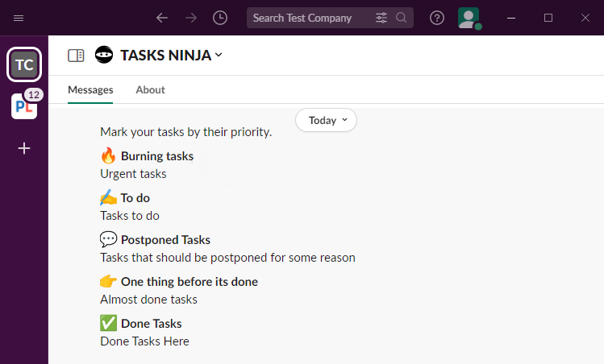Open the Today date dropdown
Viewport: 604px width, 364px height.
pyautogui.click(x=326, y=120)
